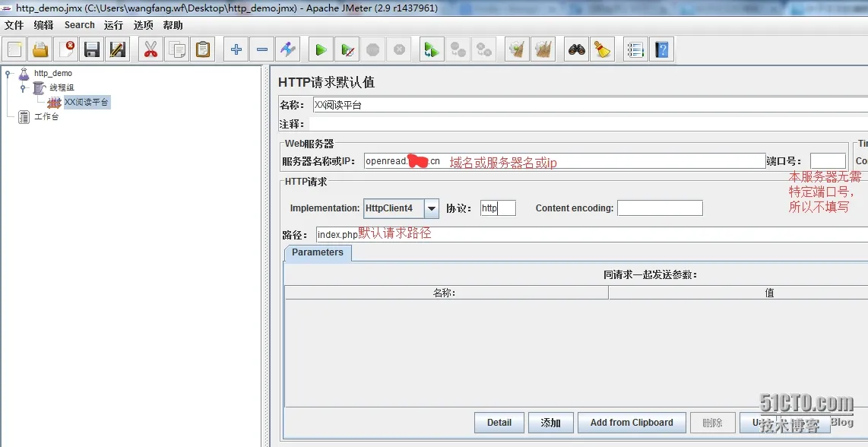This screenshot has width=868, height=447.
Task: Switch to the Parameters tab
Action: coord(318,252)
